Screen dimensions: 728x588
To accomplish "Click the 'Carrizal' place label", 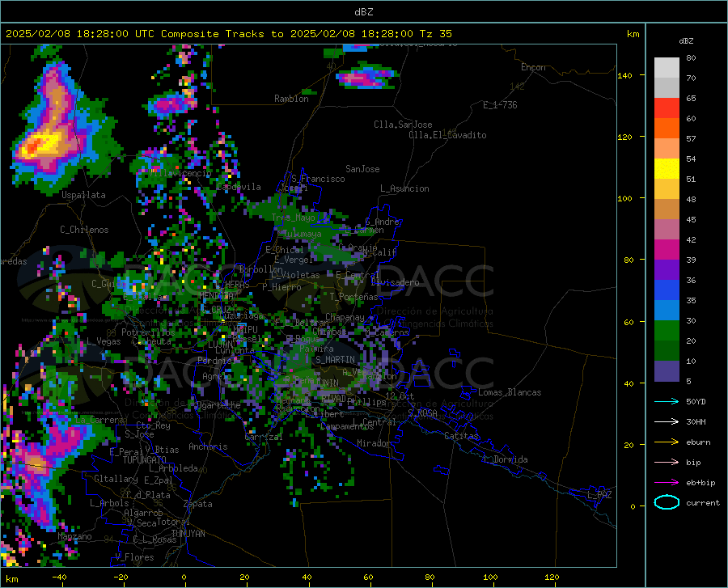I will (264, 437).
